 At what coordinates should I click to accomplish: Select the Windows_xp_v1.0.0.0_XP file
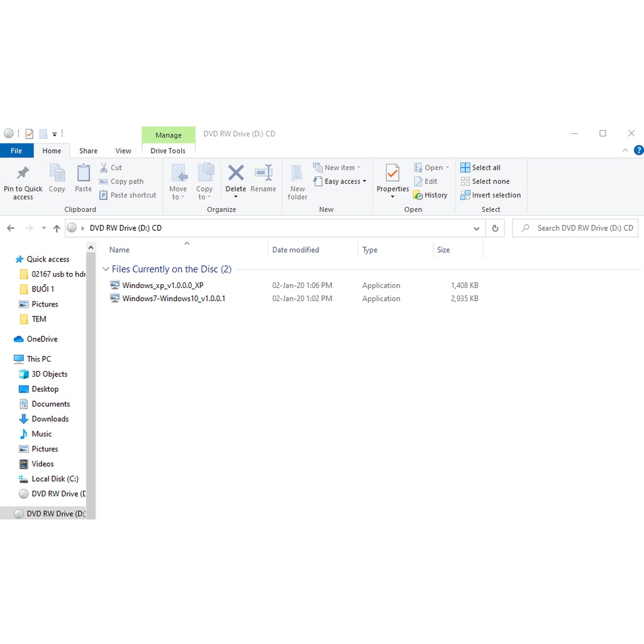[162, 286]
